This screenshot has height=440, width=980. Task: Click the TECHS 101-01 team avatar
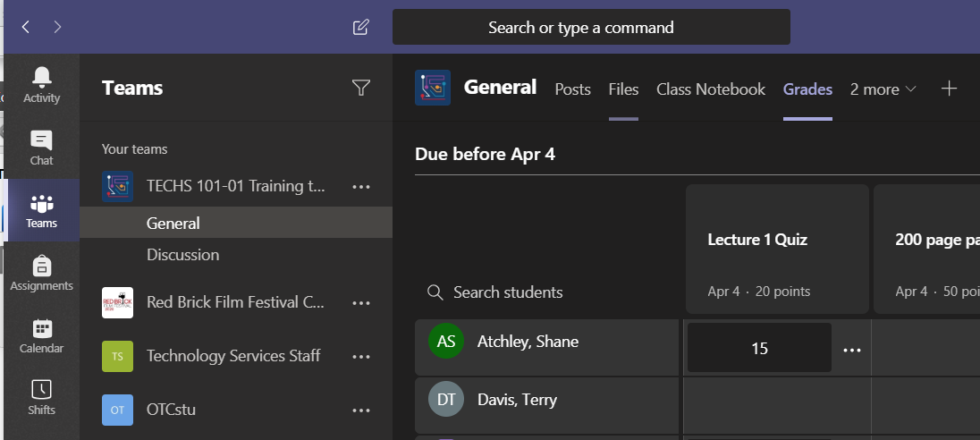[117, 186]
